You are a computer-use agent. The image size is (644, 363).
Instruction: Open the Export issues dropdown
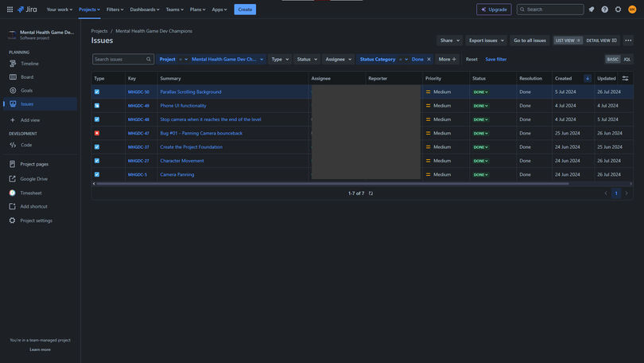tap(487, 41)
